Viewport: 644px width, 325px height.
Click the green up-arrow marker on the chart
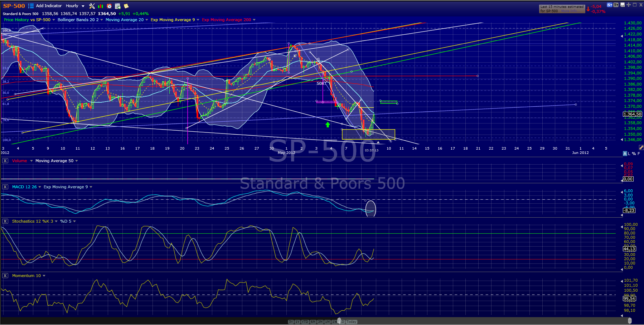click(x=328, y=125)
